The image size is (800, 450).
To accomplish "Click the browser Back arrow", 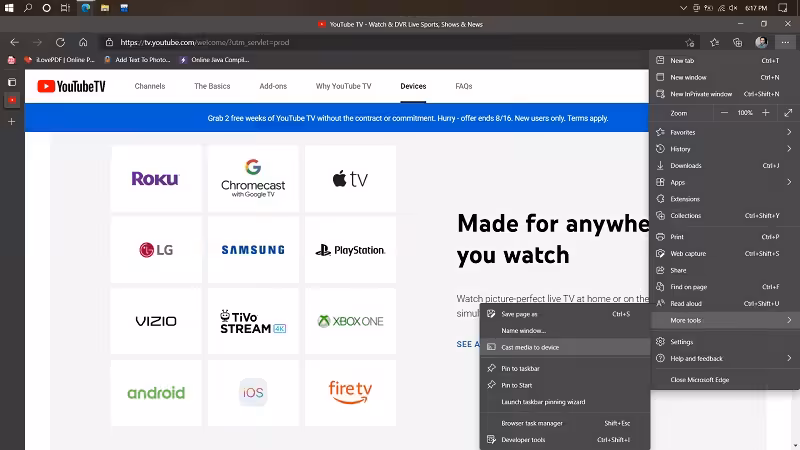I will point(14,42).
